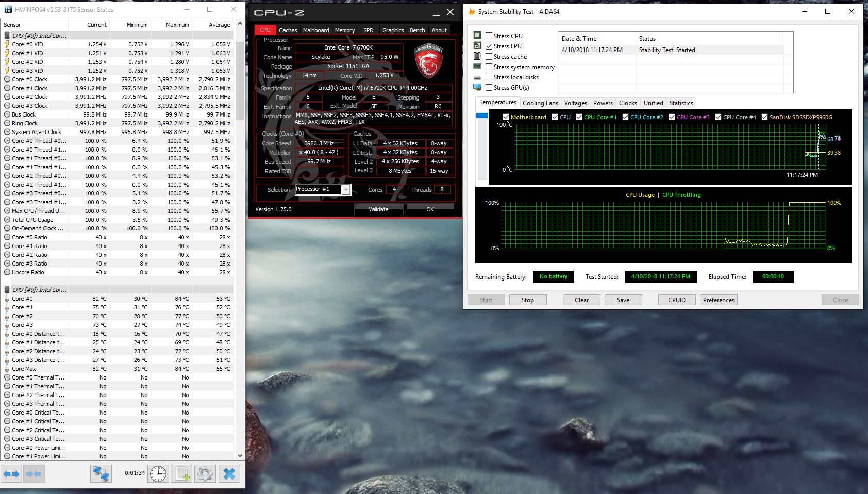The image size is (868, 494).
Task: Click HWiNFO save log file icon
Action: click(x=182, y=473)
